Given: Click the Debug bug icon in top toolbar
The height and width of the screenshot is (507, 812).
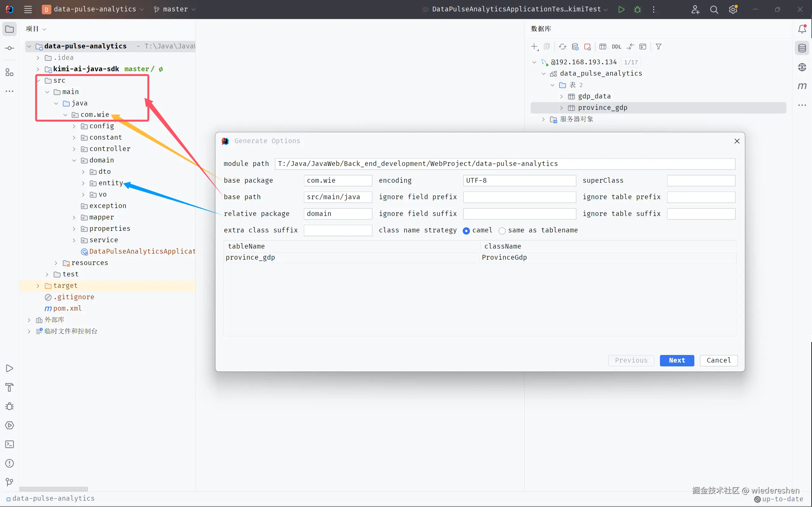Looking at the screenshot, I should tap(637, 10).
